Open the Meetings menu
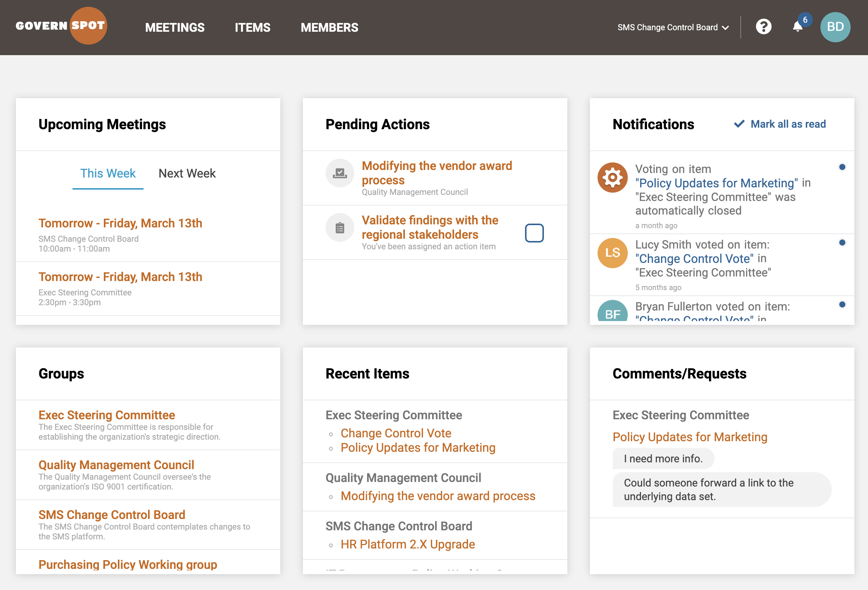Viewport: 868px width, 590px height. point(175,28)
